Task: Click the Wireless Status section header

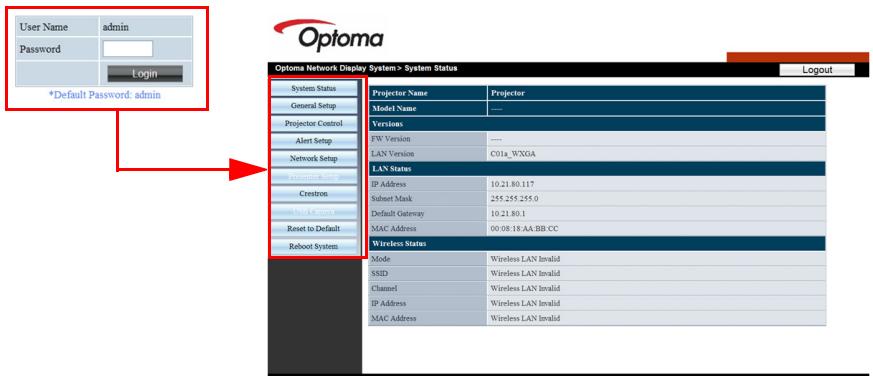Action: (597, 243)
